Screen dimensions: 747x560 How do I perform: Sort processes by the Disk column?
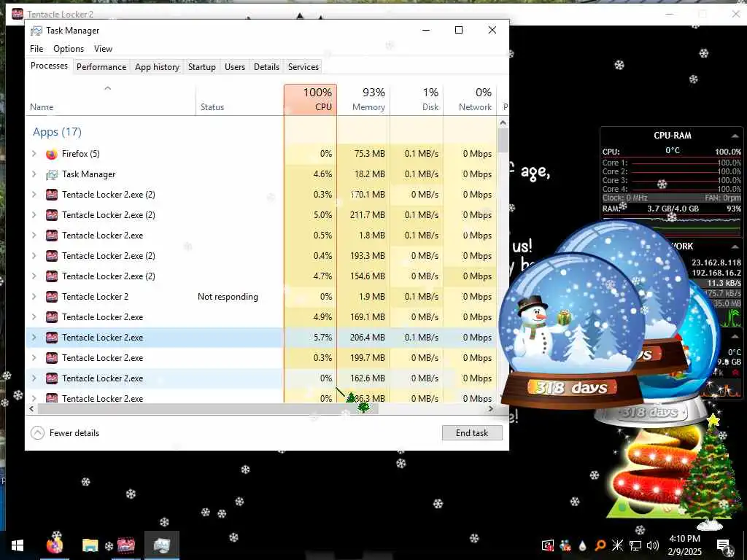pyautogui.click(x=417, y=100)
